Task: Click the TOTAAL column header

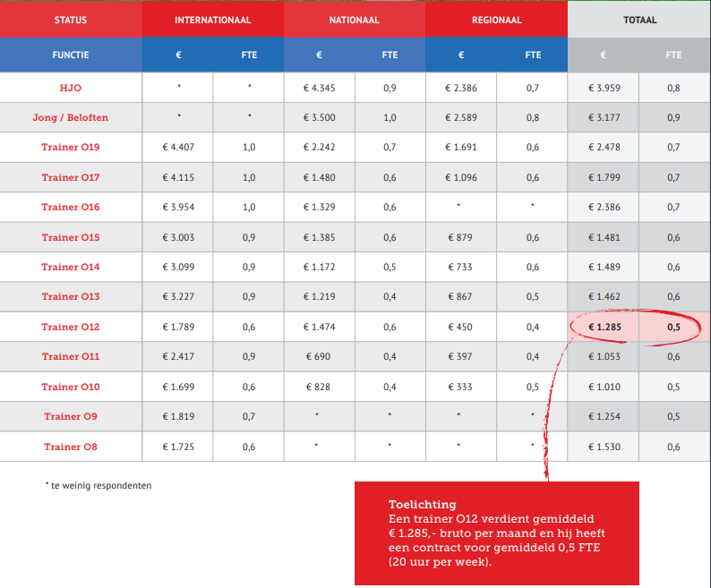Action: (x=639, y=20)
